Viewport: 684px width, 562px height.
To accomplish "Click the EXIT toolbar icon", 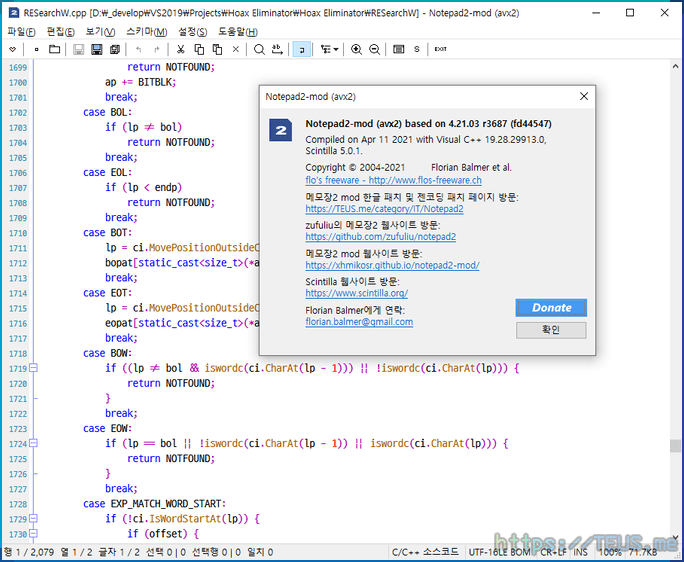I will pos(441,49).
